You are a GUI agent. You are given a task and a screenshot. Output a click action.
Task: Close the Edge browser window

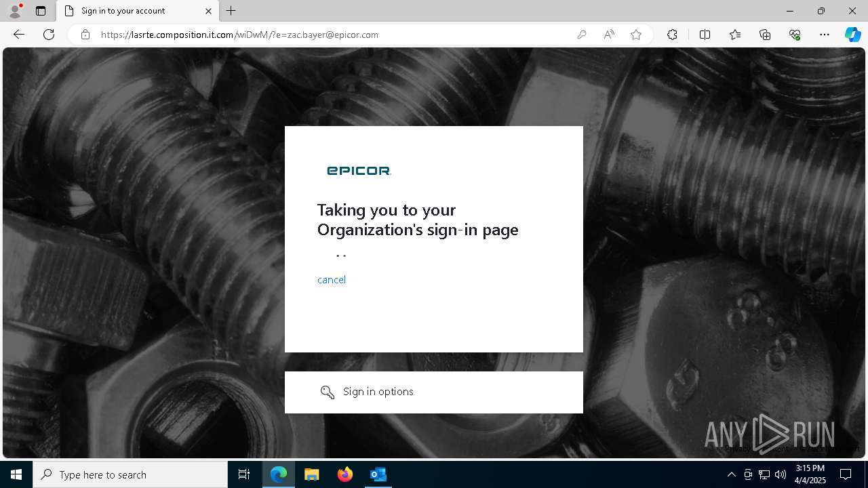(852, 11)
